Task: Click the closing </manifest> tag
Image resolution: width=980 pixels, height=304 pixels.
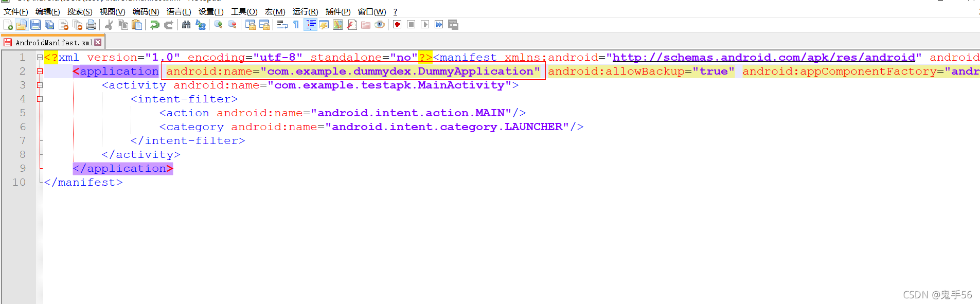Action: [83, 183]
